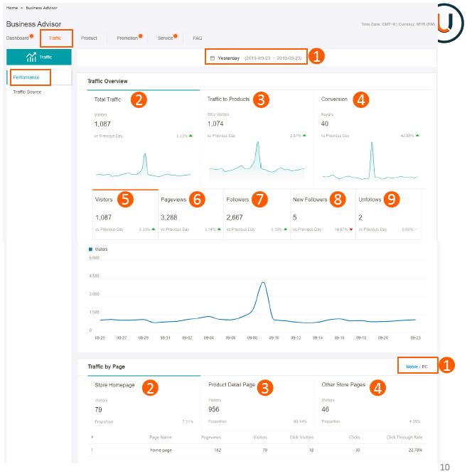Click the Store Homepage visitors value 79

98,409
